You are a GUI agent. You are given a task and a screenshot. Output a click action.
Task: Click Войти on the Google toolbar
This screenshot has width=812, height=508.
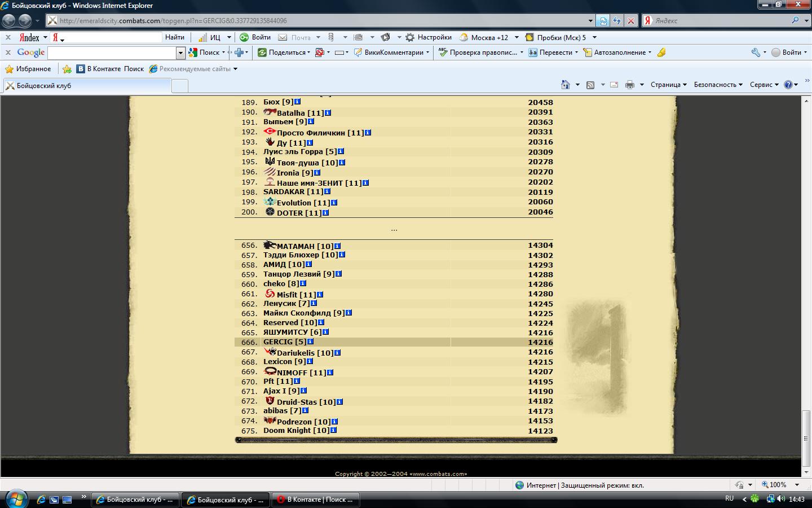coord(787,52)
